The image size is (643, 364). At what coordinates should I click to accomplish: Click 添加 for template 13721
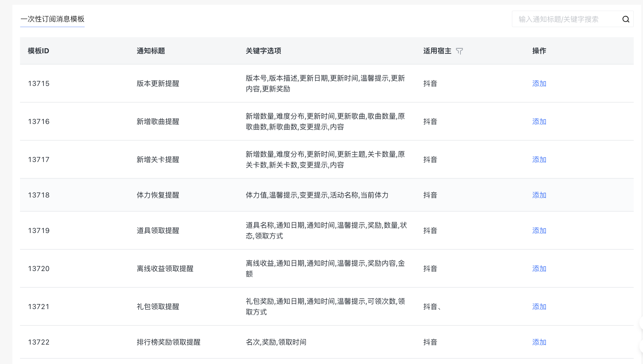pos(539,307)
